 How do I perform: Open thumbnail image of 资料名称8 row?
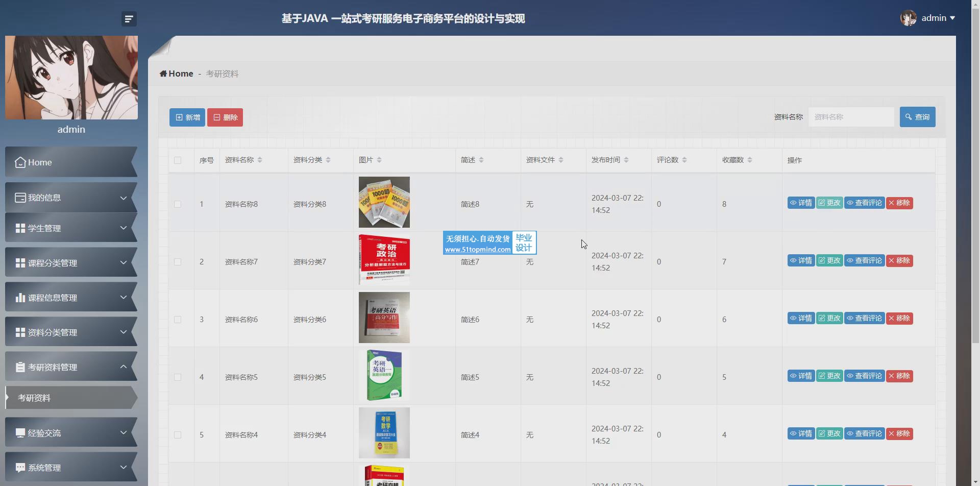pyautogui.click(x=384, y=202)
